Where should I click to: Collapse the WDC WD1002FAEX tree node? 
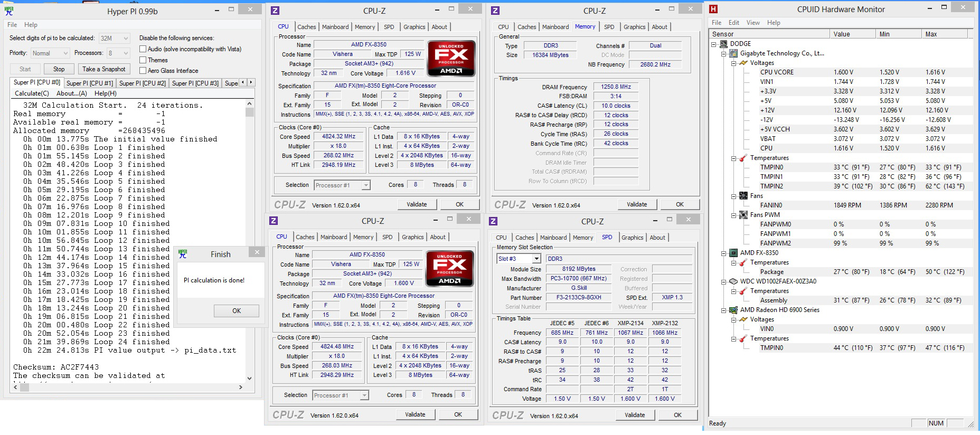pos(724,282)
